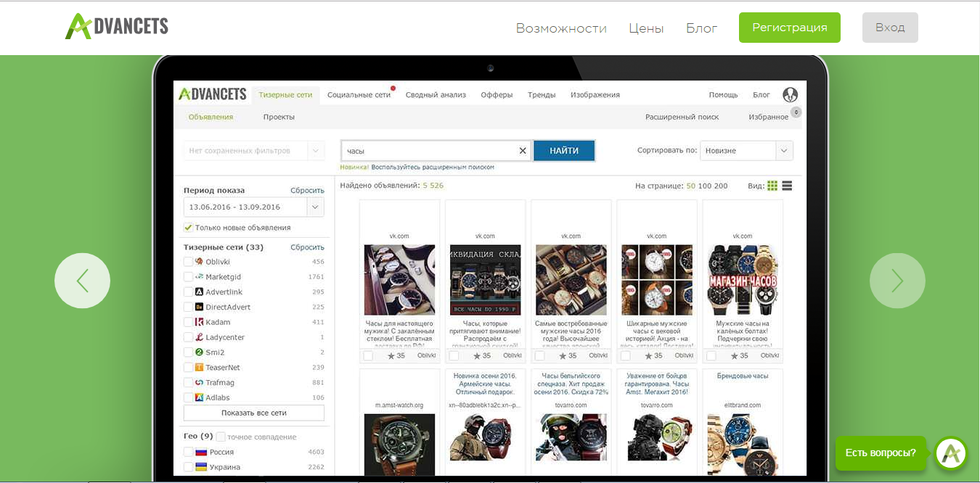This screenshot has width=980, height=483.
Task: Open the Возможности link
Action: coord(561,28)
